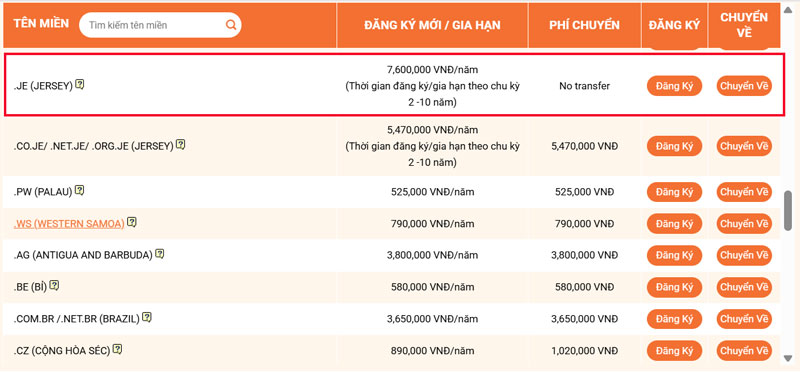This screenshot has height=372, width=800.
Task: Click Đăng Ký button for .COM.BR domain
Action: (674, 319)
